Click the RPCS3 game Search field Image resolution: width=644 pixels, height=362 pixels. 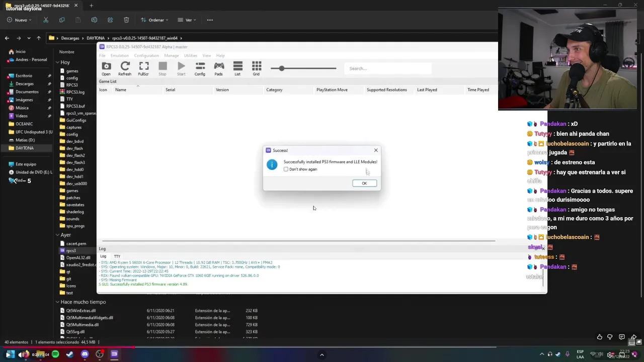tap(388, 68)
